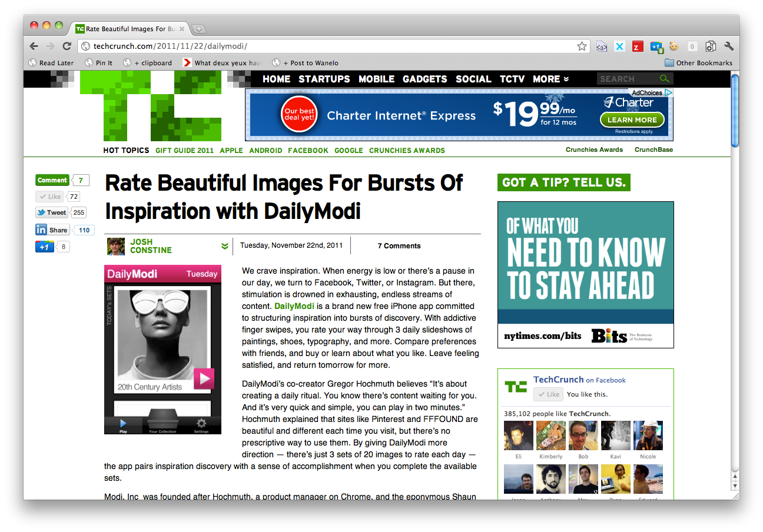Select STARTUPS in the navigation menu
This screenshot has height=532, width=763.
[x=324, y=79]
